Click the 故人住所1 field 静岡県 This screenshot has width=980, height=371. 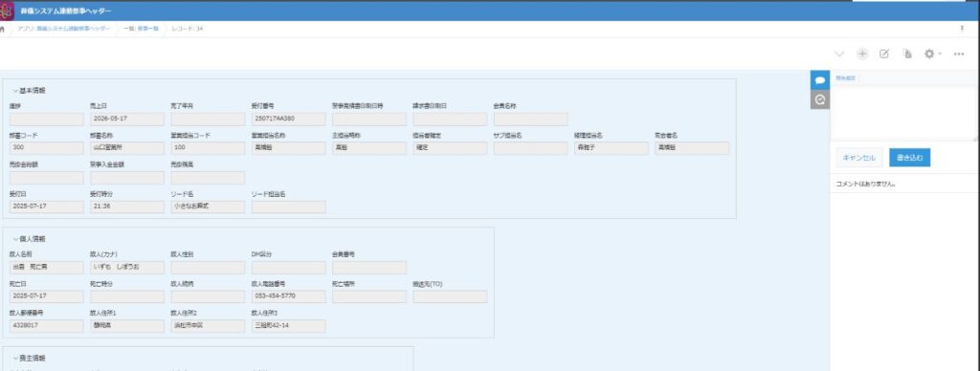pyautogui.click(x=127, y=326)
